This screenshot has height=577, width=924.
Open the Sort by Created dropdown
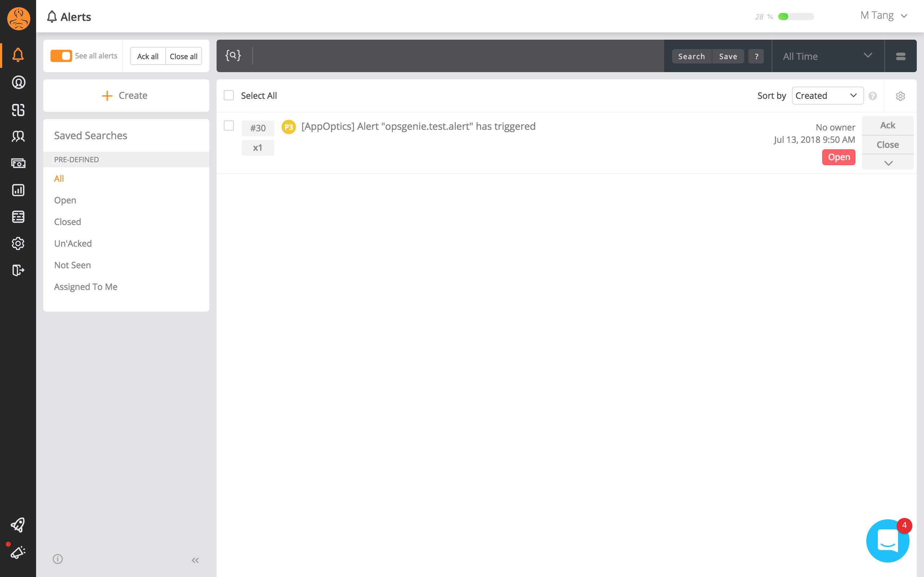tap(827, 96)
